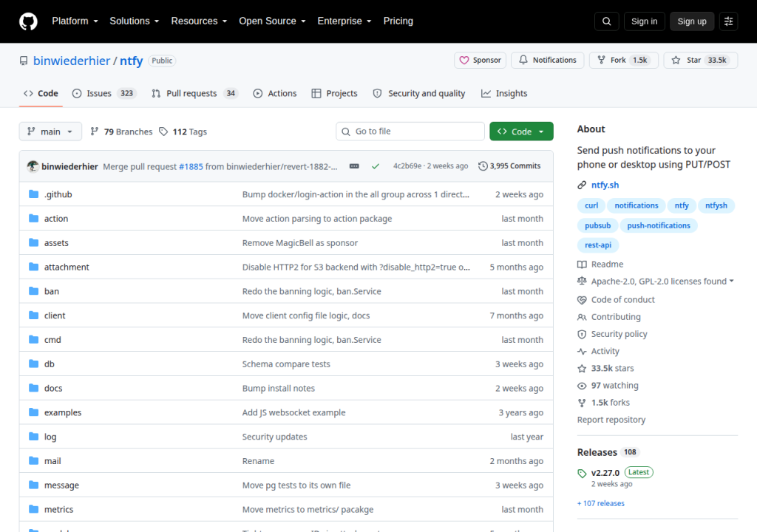This screenshot has height=532, width=757.
Task: Open the green Code dropdown button
Action: point(521,132)
